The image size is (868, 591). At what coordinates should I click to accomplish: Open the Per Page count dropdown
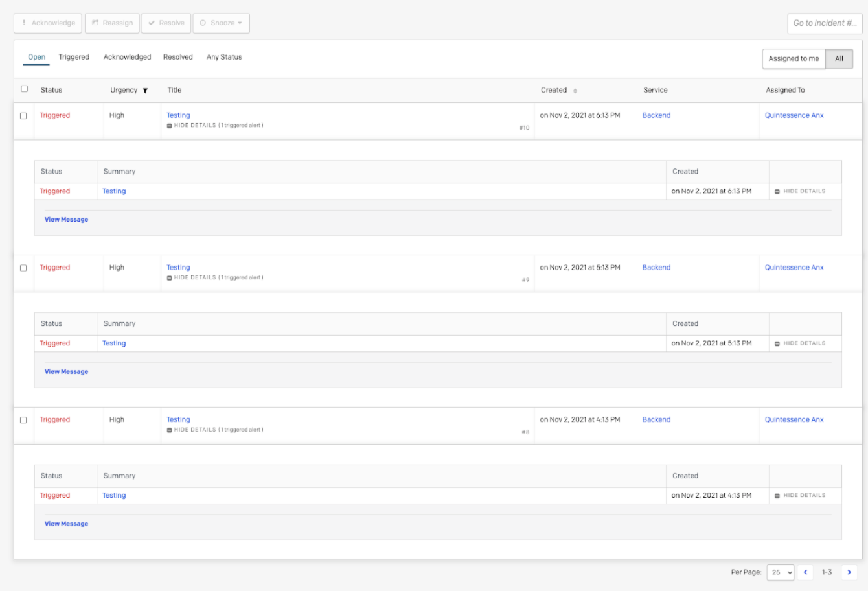coord(781,572)
